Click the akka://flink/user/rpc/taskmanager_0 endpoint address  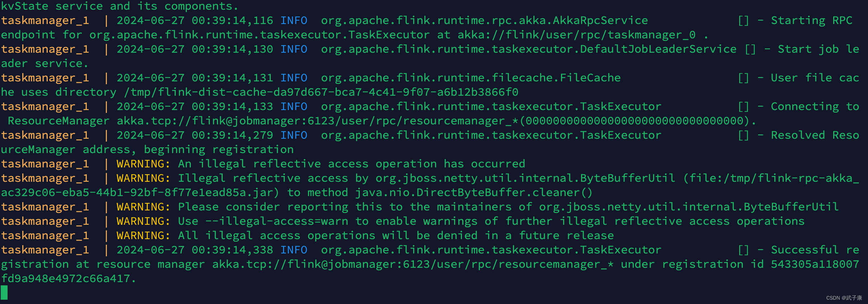pos(576,35)
